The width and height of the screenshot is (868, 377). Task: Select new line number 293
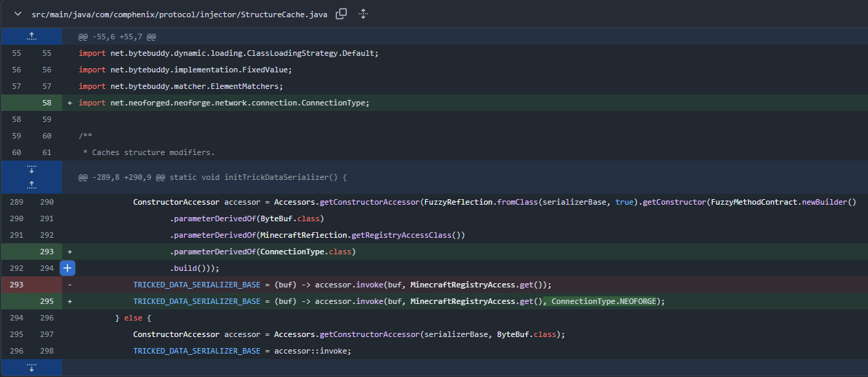pos(46,252)
